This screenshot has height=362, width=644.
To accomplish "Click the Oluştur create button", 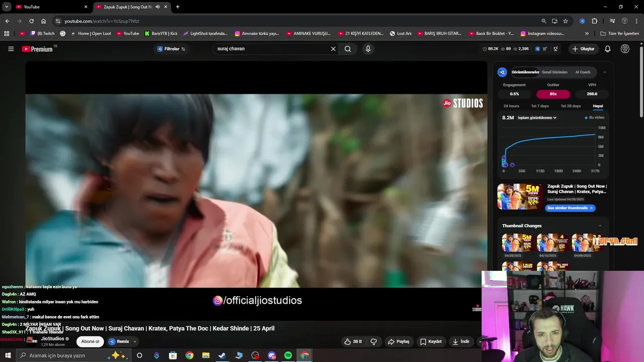I will (x=584, y=49).
